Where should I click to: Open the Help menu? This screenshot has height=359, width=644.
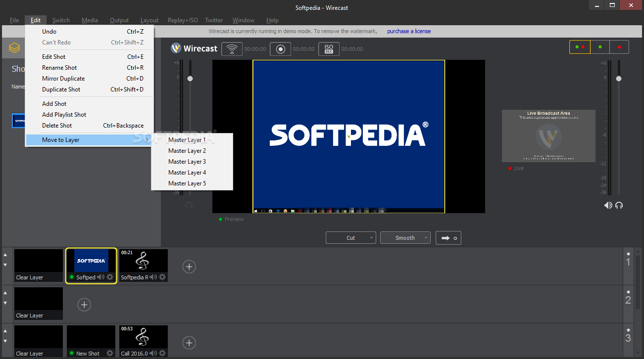click(x=272, y=20)
